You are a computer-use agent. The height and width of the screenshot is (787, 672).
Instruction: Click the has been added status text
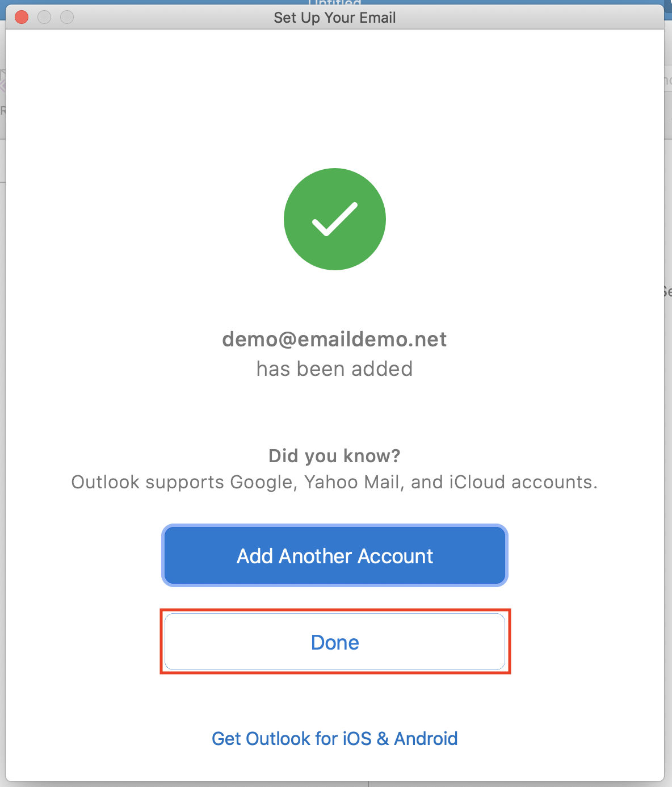click(x=335, y=369)
